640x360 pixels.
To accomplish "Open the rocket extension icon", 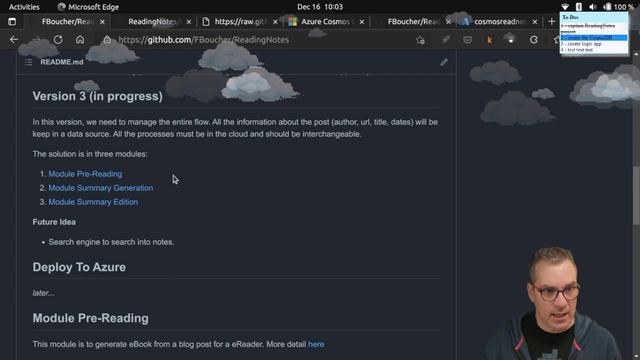I will point(445,40).
